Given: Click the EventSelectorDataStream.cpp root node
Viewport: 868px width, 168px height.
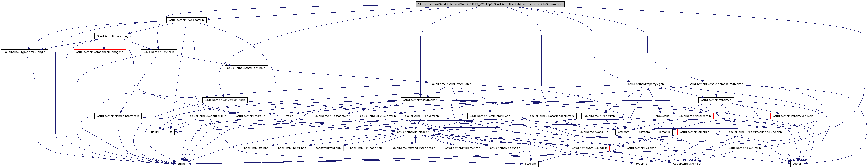Looking at the screenshot, I should (x=490, y=4).
